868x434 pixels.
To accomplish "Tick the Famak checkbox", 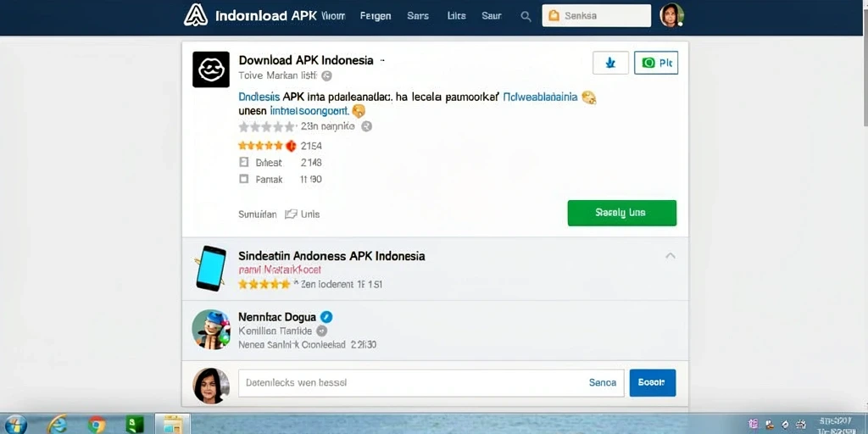I will [243, 180].
